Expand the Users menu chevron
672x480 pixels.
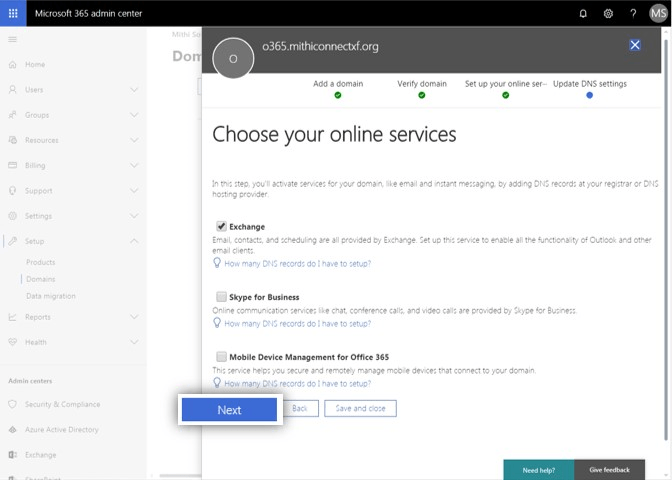click(x=134, y=90)
